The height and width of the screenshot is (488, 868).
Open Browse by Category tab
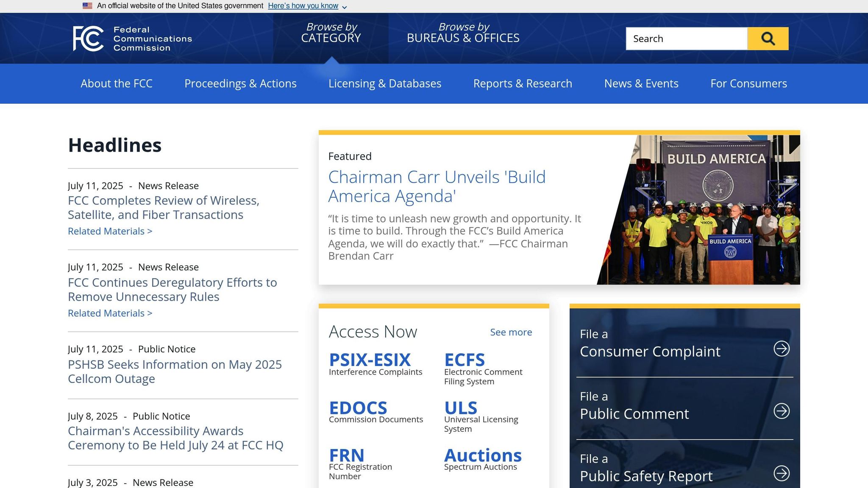(x=331, y=33)
